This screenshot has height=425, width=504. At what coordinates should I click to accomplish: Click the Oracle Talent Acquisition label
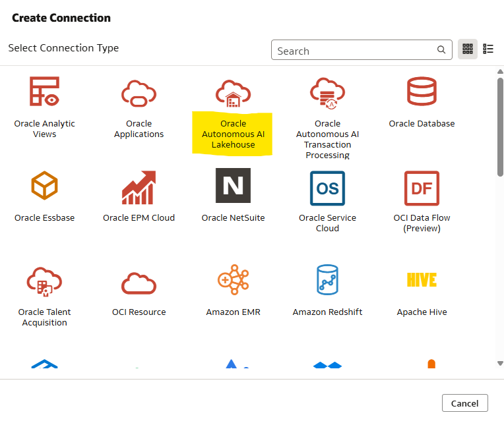(x=44, y=317)
